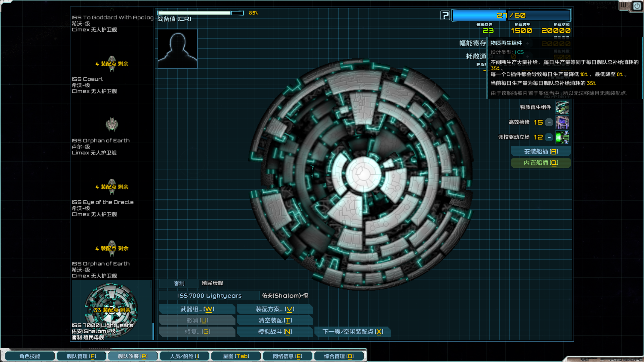Screen dimensions: 644x362
Task: Start 模拟战斗 [N]
Action: pos(275,332)
